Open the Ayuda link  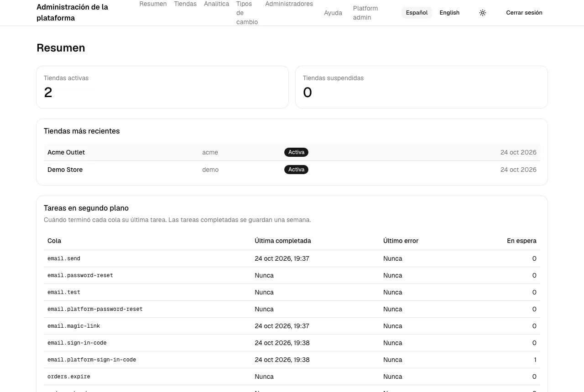pos(333,13)
